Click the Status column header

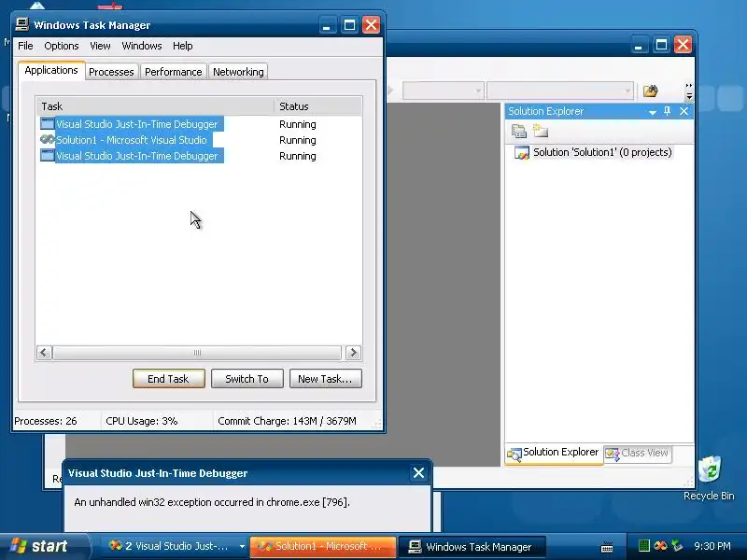pos(318,106)
